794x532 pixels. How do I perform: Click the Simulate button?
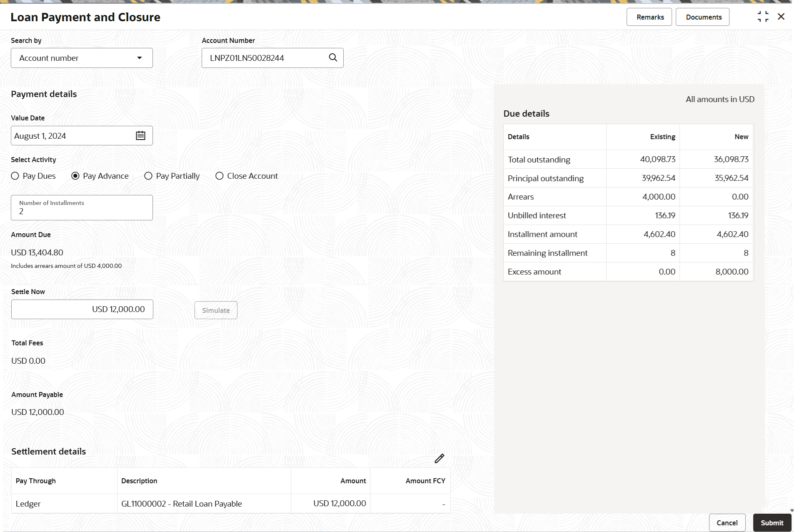216,310
